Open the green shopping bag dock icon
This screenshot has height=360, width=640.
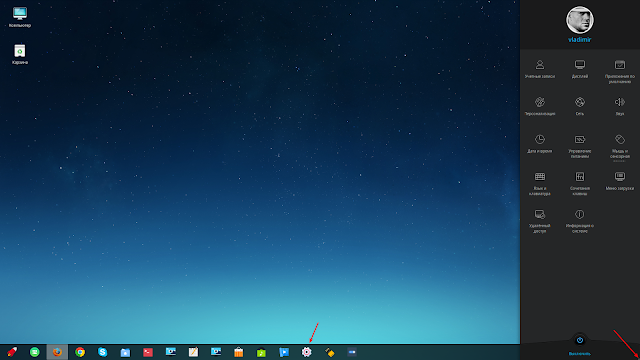(x=261, y=352)
